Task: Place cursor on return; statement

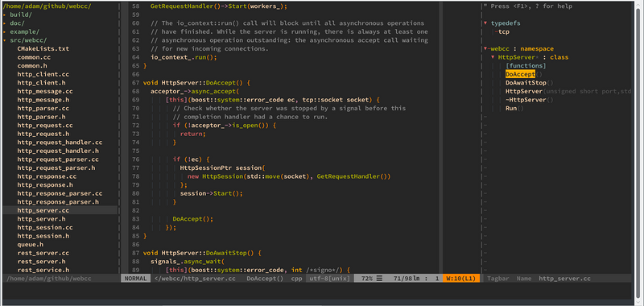Action: 192,134
